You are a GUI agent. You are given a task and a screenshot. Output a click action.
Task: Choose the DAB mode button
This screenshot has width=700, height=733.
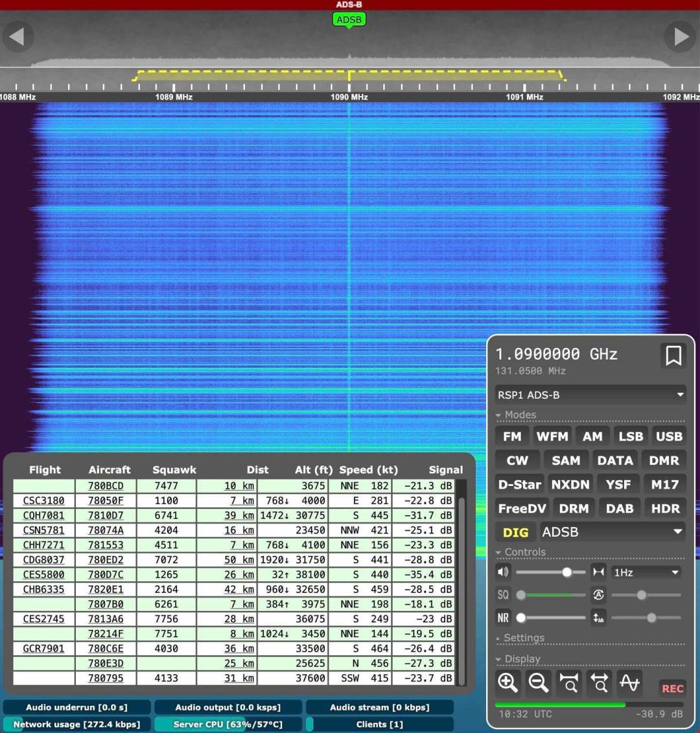tap(620, 508)
